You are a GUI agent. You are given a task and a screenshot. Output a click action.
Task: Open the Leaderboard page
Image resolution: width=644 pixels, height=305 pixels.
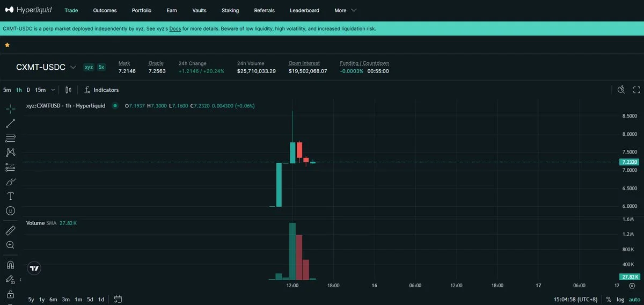(x=304, y=10)
